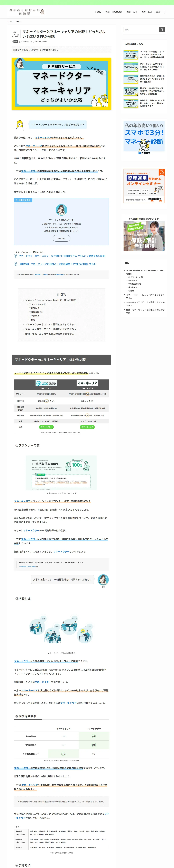Click the 保険 breadcrumb link
Viewport: 174px width, 868px height.
[18, 21]
